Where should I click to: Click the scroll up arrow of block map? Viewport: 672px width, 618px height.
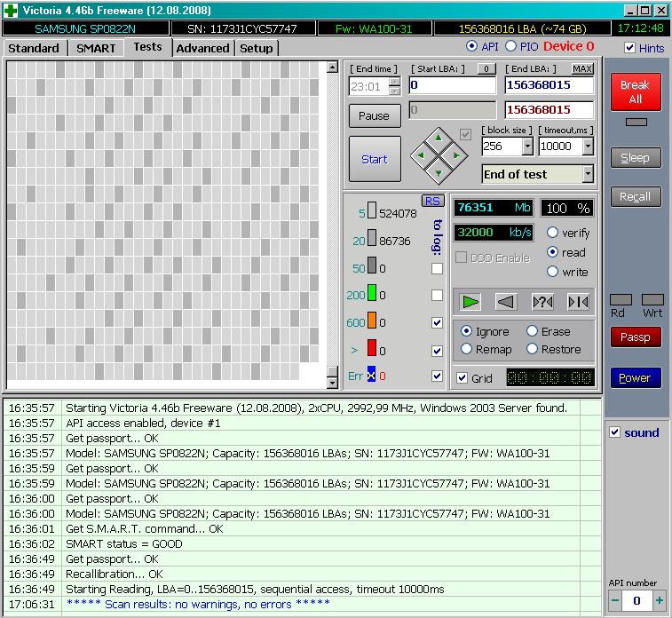332,67
